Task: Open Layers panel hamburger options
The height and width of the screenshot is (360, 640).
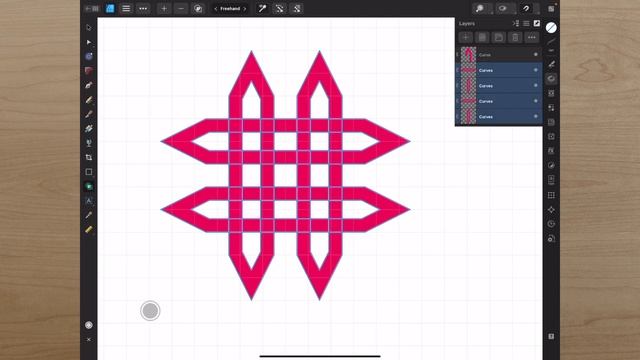Action: (x=526, y=24)
